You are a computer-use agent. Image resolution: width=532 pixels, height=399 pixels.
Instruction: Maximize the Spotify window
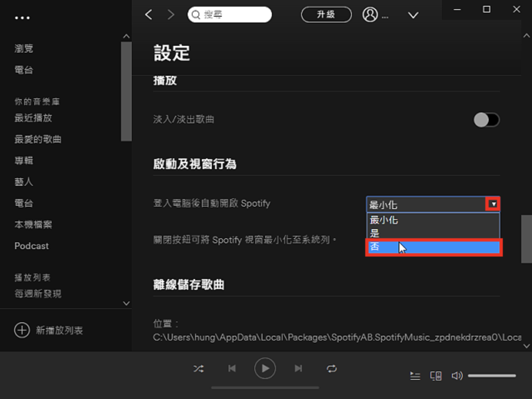click(x=487, y=9)
